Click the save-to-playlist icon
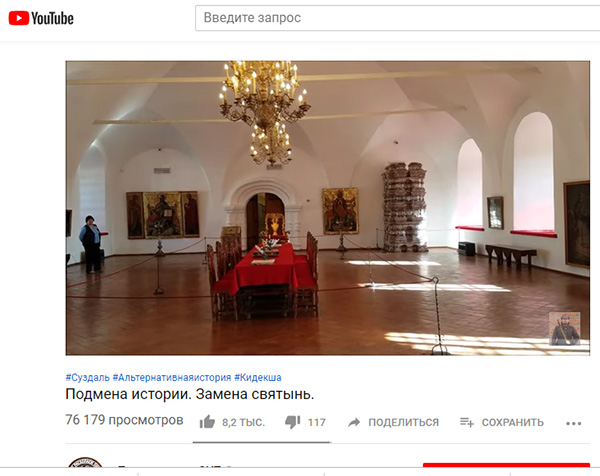This screenshot has width=600, height=476. click(467, 422)
